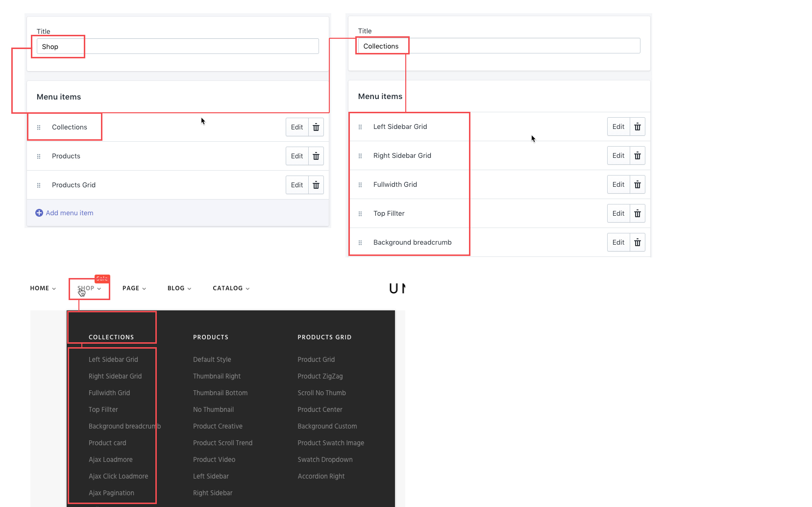
Task: Edit the Background breadcrumb item
Action: 618,243
